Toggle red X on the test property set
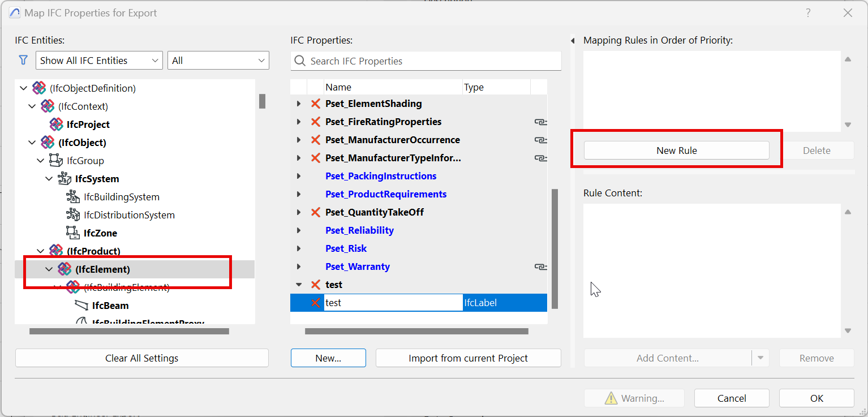868x417 pixels. pos(316,285)
